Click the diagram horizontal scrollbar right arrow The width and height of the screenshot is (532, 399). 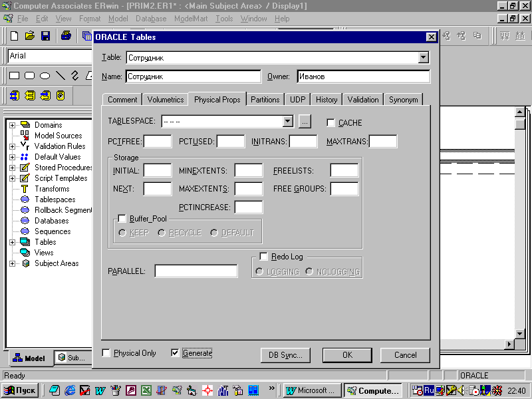click(509, 344)
